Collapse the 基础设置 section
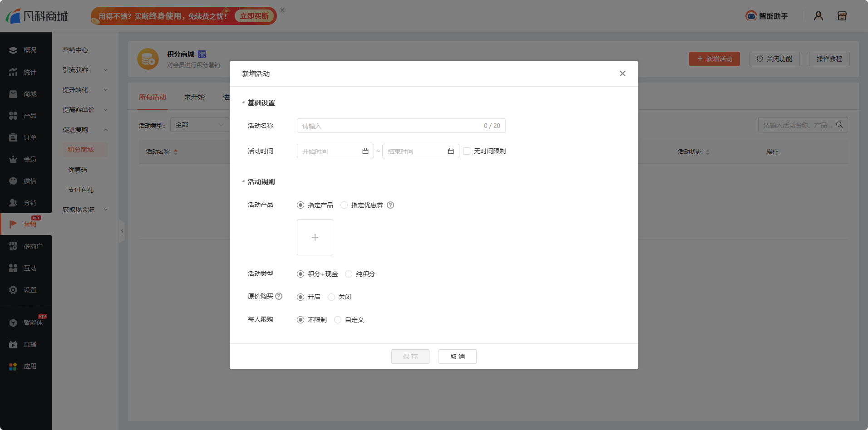 [x=244, y=102]
